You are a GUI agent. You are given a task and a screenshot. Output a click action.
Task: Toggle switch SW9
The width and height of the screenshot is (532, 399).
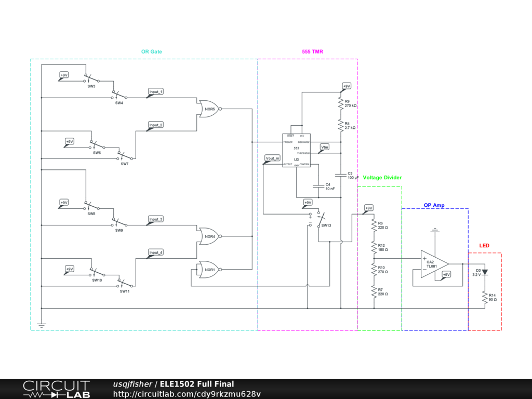[119, 224]
